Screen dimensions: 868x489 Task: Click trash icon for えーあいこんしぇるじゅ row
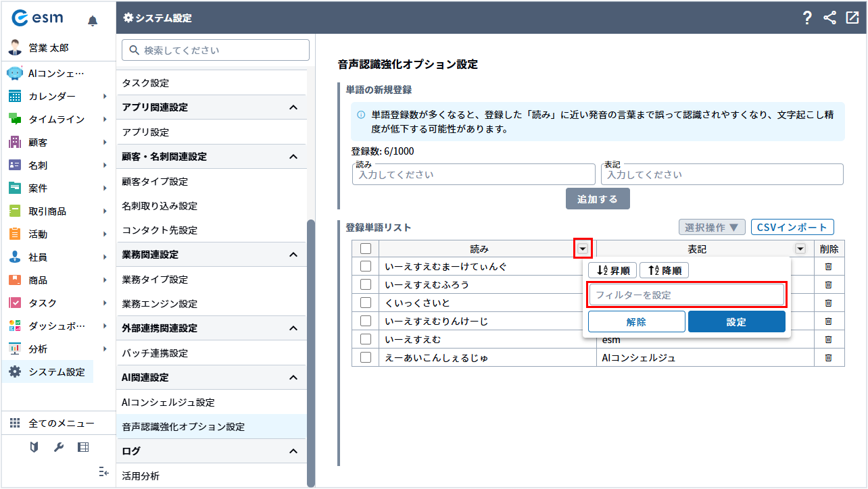tap(828, 358)
